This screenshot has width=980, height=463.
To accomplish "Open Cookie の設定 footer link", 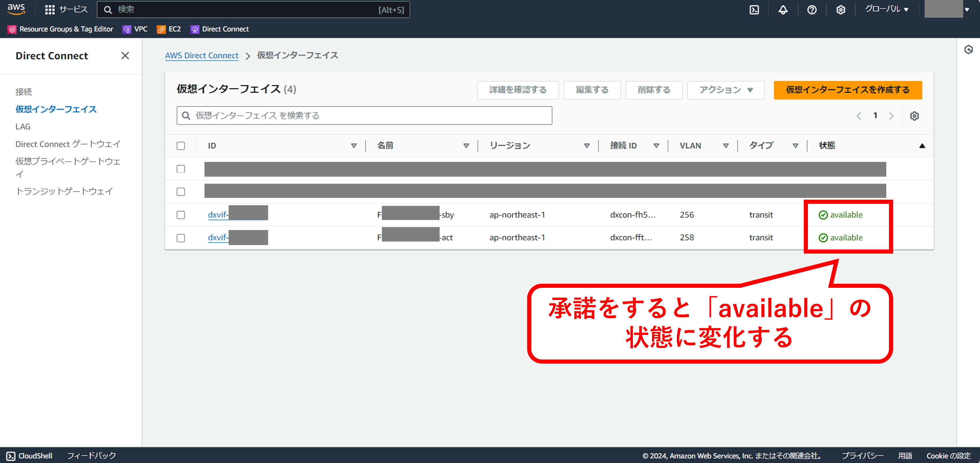I will point(948,456).
